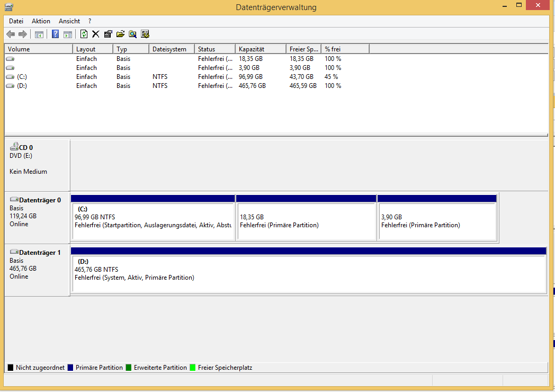Click the Erweiterte Partition legend label

(x=160, y=368)
